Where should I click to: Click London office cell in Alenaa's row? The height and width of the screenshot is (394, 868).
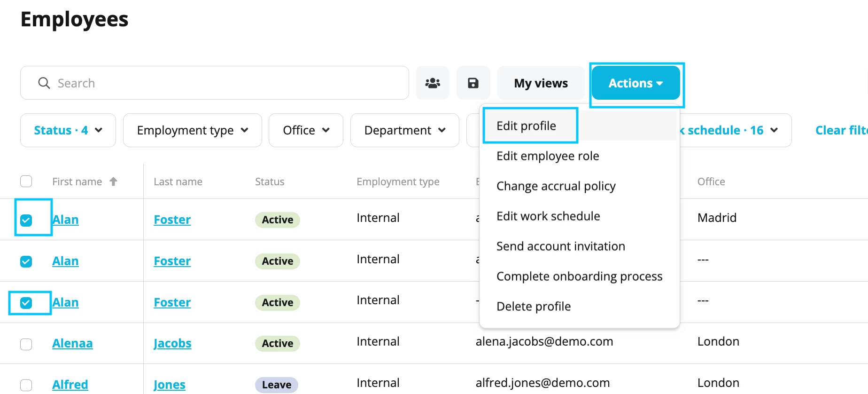tap(718, 341)
